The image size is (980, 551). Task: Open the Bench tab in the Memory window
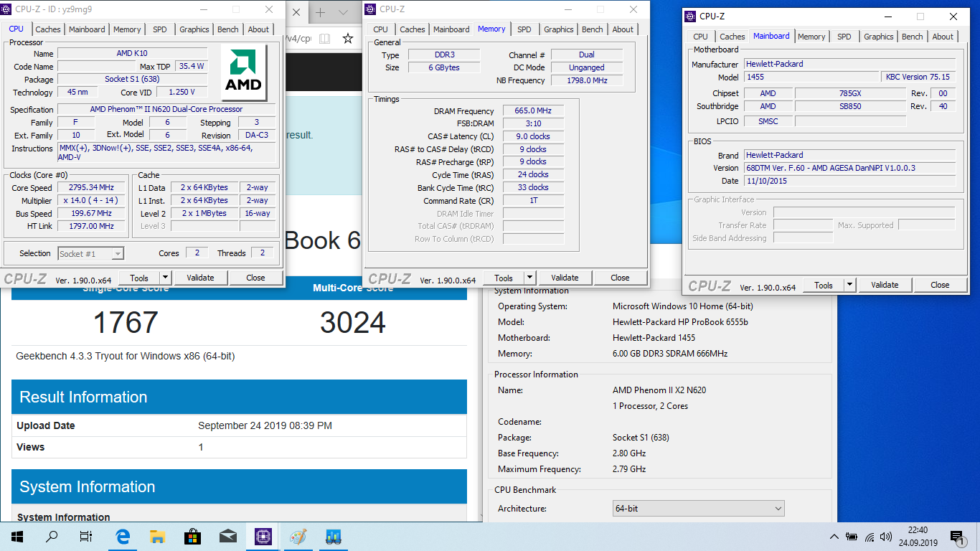(x=593, y=29)
